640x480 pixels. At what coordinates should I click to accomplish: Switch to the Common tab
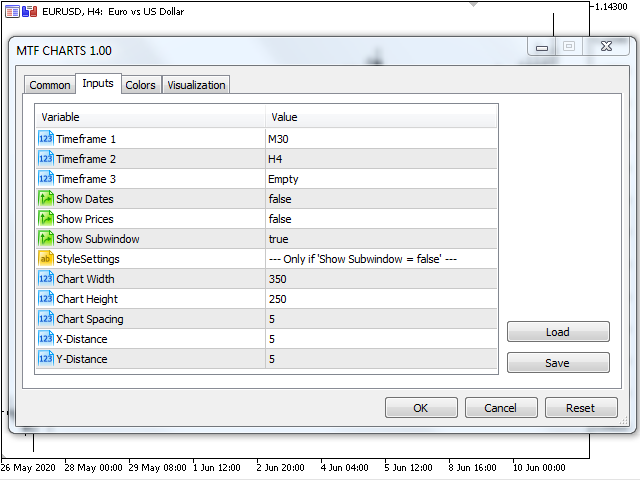pyautogui.click(x=50, y=85)
